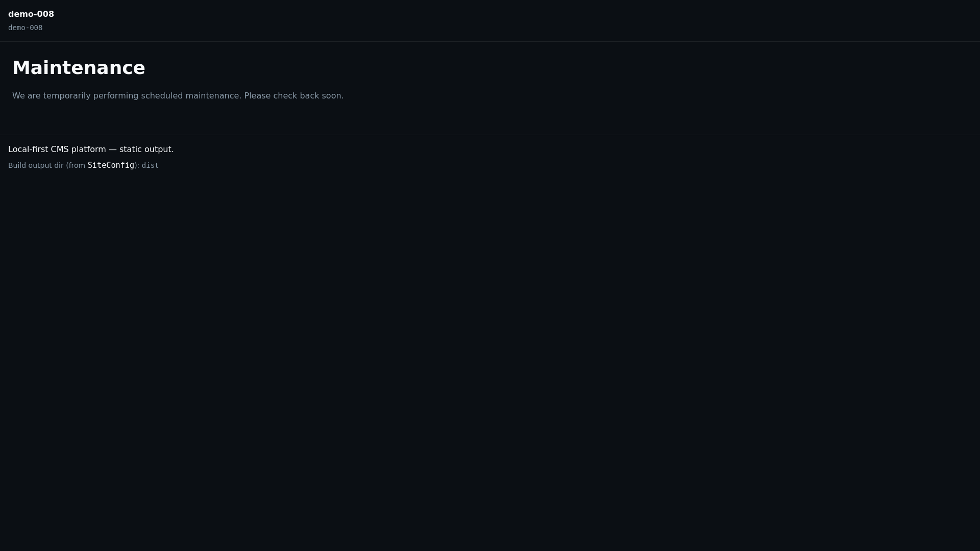Screen dimensions: 980x551
Task: Click the 'We are' paragraph start
Action: 26,96
